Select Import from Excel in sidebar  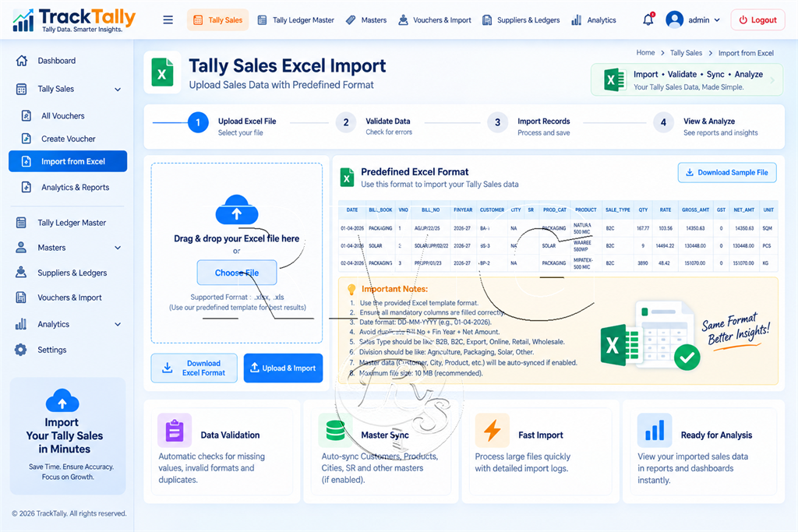click(68, 161)
